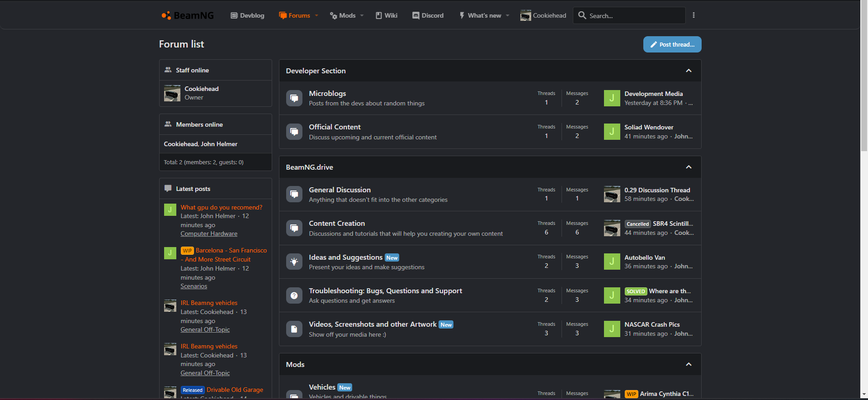
Task: Open What's new in navigation
Action: 480,15
